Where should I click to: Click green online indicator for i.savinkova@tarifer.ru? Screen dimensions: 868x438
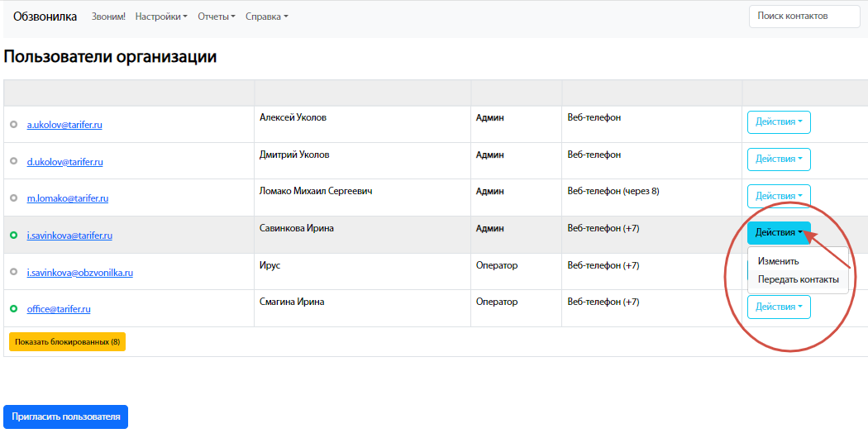point(13,236)
